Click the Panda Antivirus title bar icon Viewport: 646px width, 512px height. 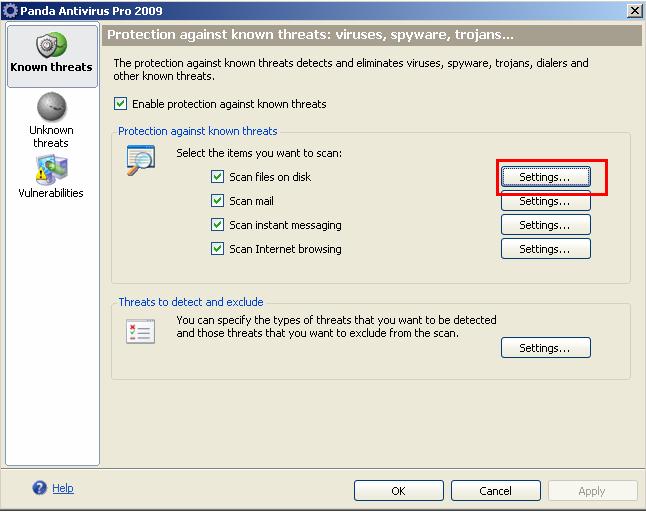click(9, 10)
